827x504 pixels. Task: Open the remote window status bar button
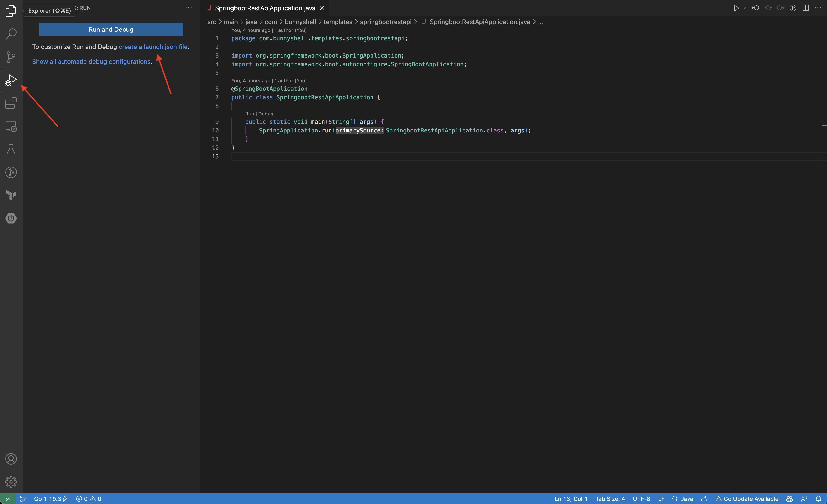point(8,499)
